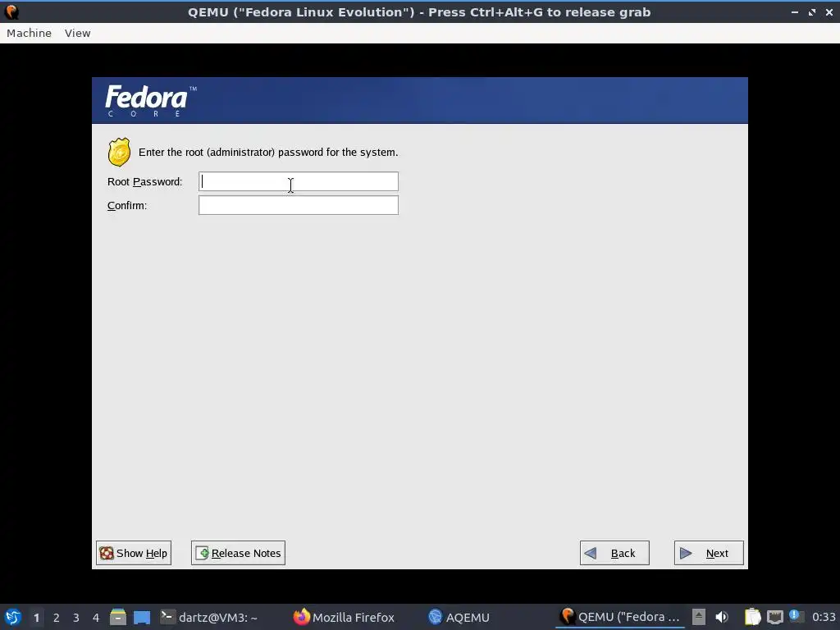This screenshot has width=840, height=630.
Task: Switch to workspace 4
Action: click(x=96, y=618)
